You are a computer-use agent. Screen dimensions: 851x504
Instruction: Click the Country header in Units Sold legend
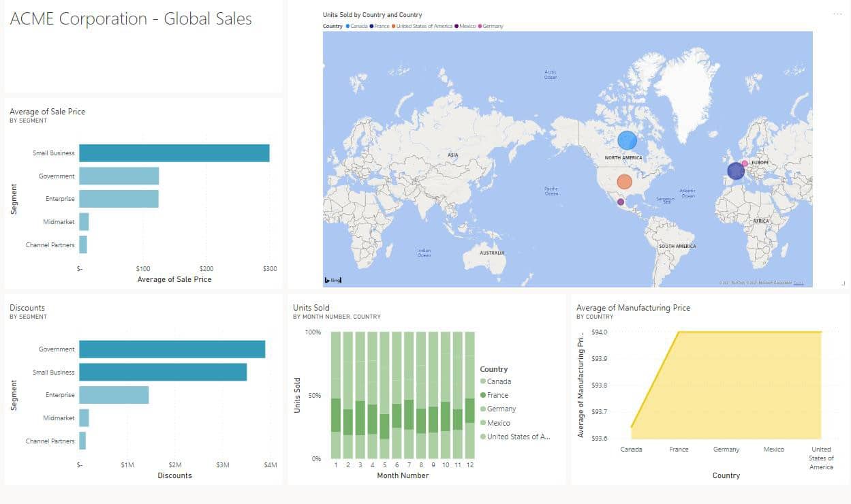pyautogui.click(x=494, y=369)
